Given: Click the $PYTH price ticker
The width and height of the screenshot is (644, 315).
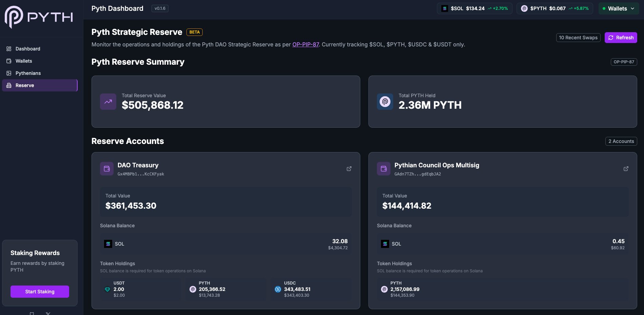Looking at the screenshot, I should [x=555, y=8].
